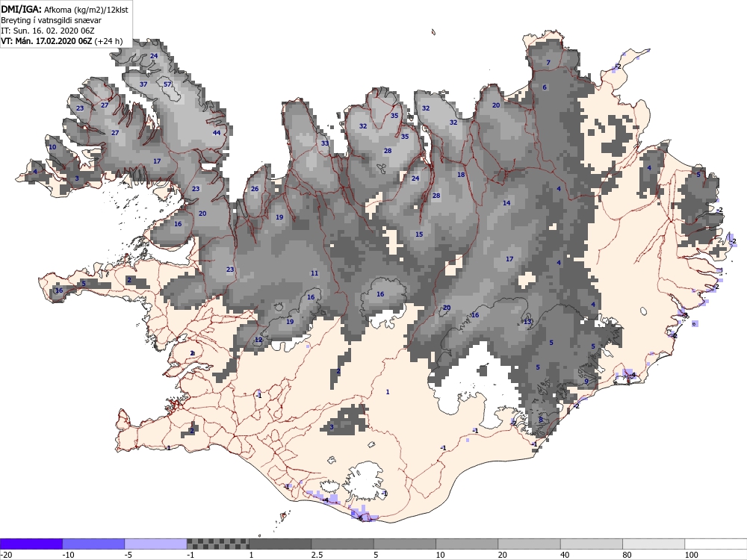Click the pale gray 40 to 80 legend swatch

pos(591,544)
